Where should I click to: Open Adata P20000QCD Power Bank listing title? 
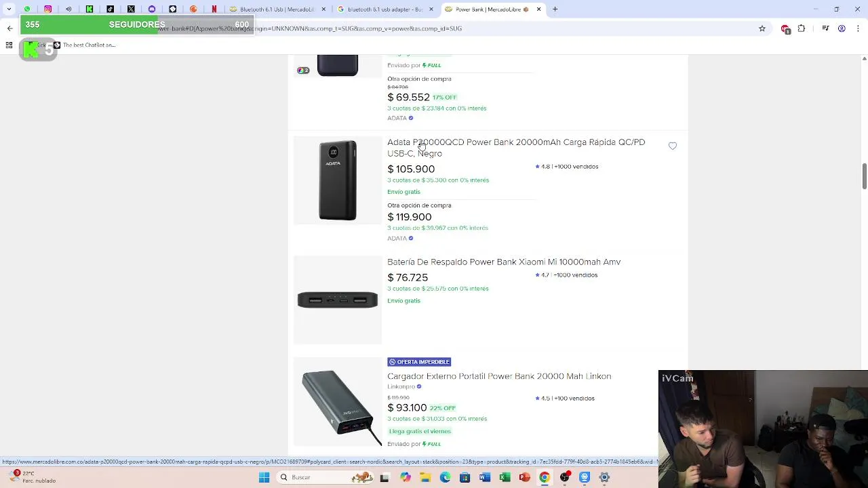(516, 148)
